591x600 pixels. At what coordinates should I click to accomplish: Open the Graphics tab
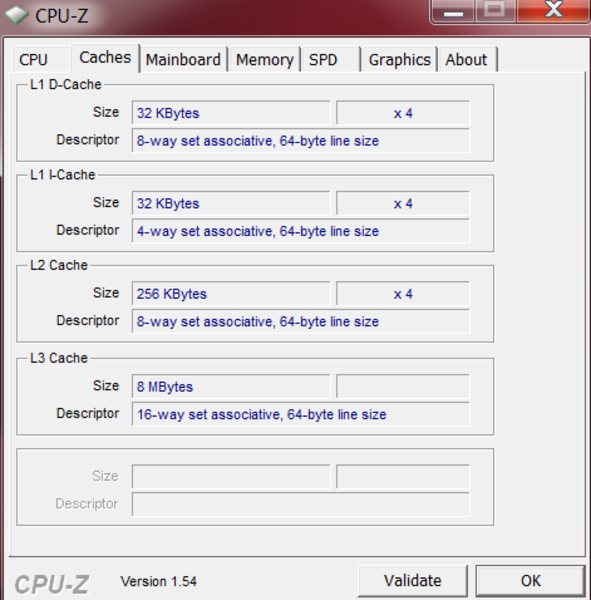coord(400,60)
